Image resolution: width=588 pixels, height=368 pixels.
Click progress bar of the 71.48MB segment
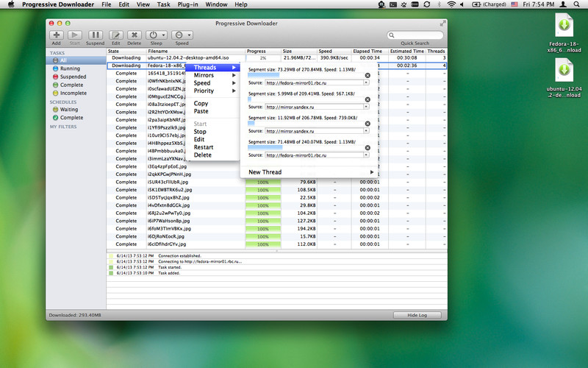pos(305,148)
